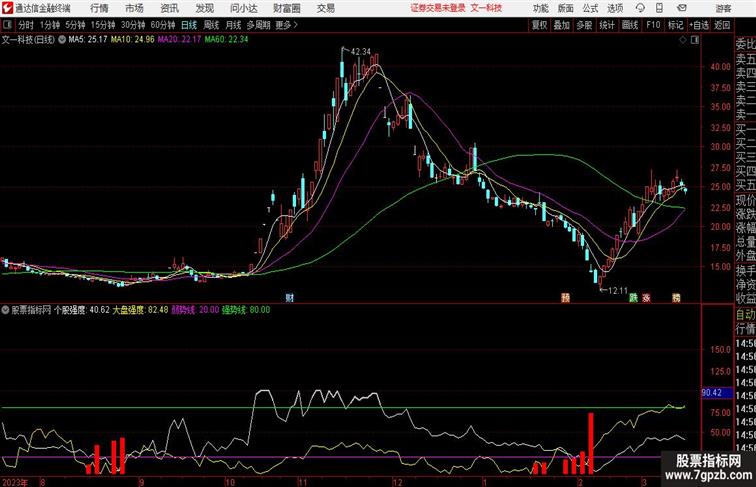Toggle the left sidebar panel icon

point(7,25)
